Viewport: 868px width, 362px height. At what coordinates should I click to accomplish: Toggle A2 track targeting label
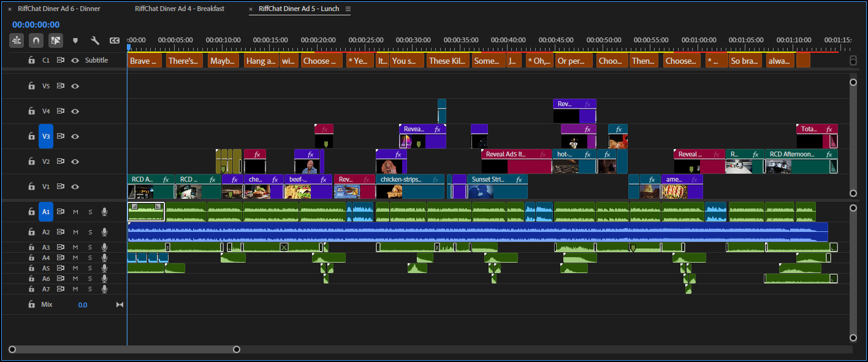click(46, 232)
